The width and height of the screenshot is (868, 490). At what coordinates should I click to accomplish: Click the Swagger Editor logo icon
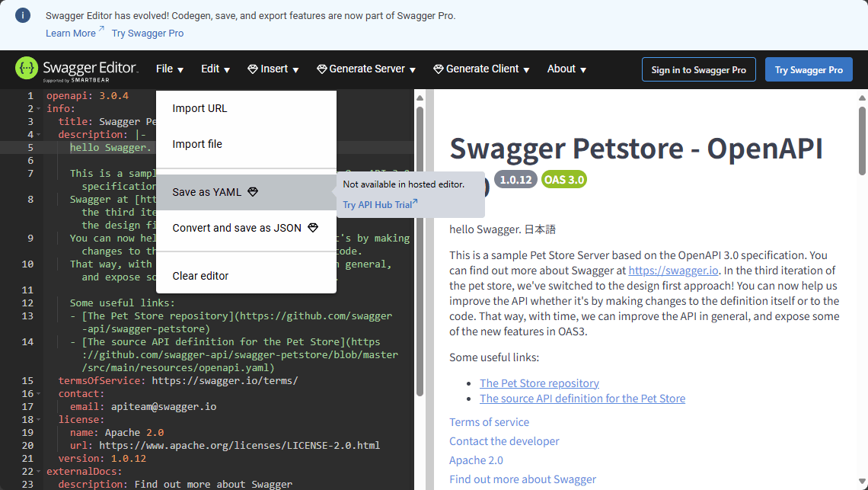[x=25, y=69]
